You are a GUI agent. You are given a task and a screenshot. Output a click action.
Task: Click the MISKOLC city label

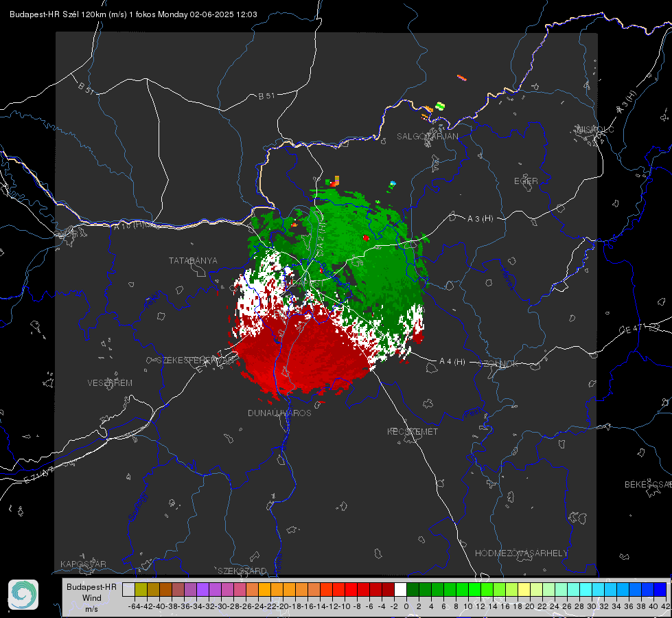point(595,129)
